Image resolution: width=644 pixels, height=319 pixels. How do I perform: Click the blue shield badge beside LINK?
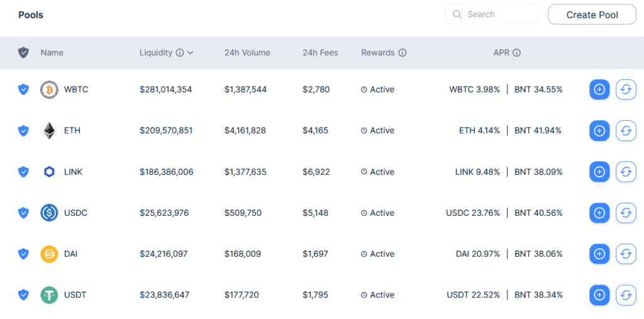click(23, 172)
